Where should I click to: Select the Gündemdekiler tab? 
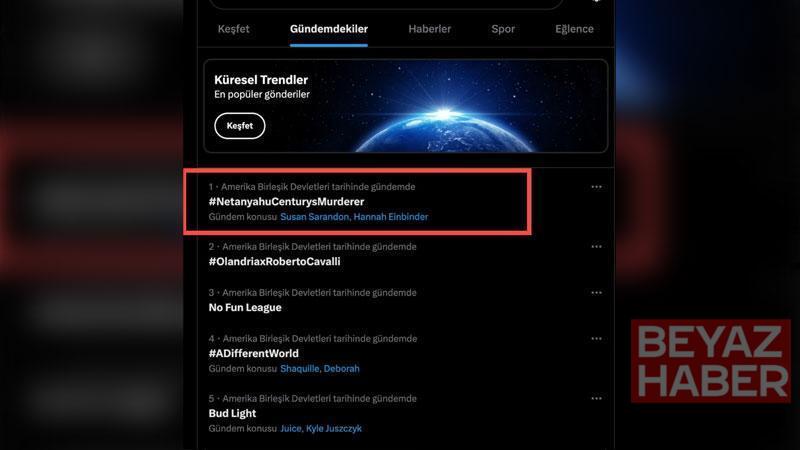pyautogui.click(x=329, y=29)
